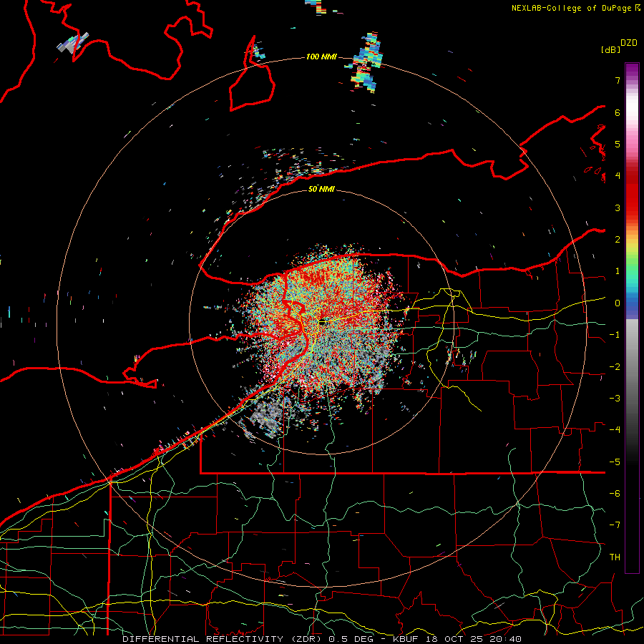
Task: Click the -1 tick label on color scale
Action: 615,335
